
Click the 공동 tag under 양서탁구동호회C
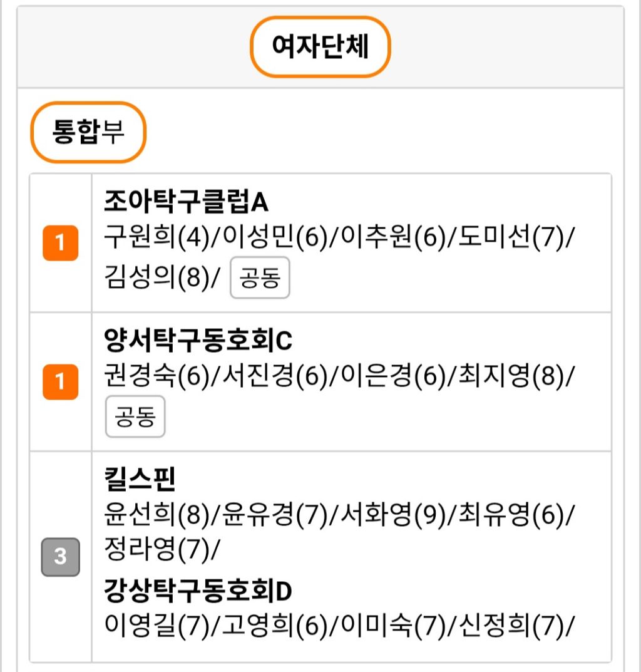135,416
